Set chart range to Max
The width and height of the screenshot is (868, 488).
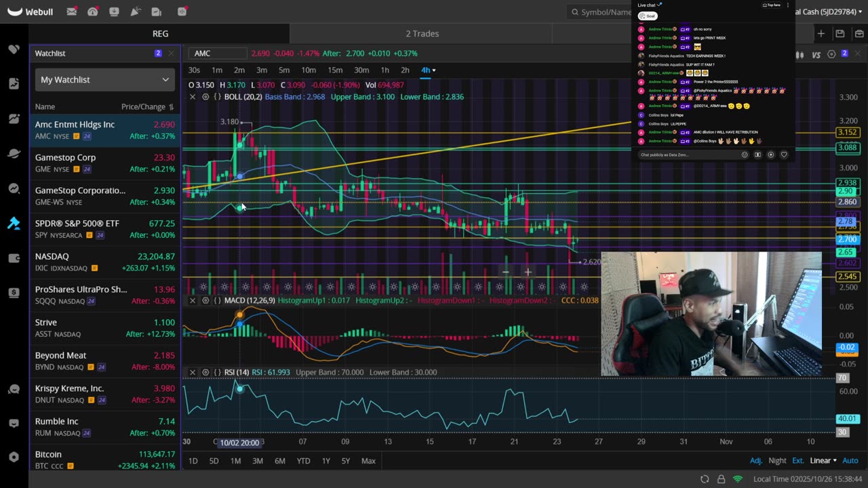coord(368,461)
